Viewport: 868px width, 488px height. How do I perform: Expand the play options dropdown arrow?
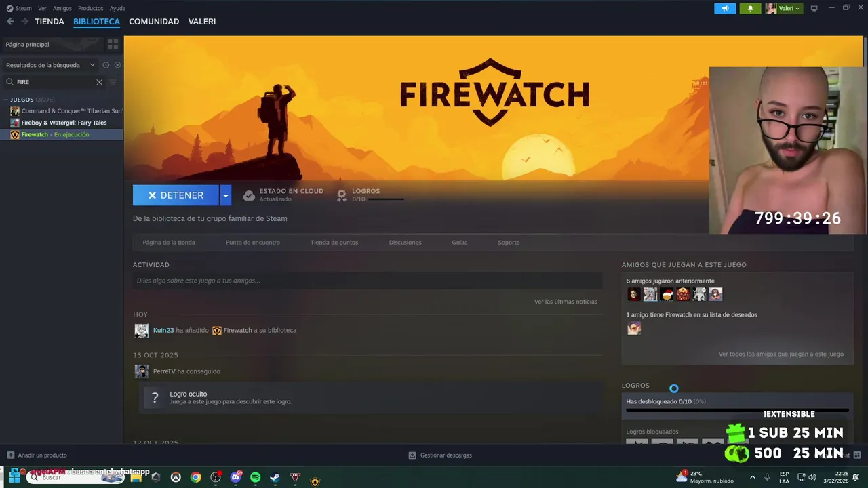pos(226,195)
